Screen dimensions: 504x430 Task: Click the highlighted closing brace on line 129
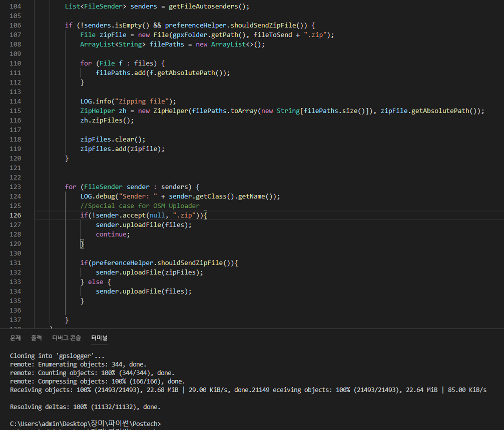click(x=83, y=243)
